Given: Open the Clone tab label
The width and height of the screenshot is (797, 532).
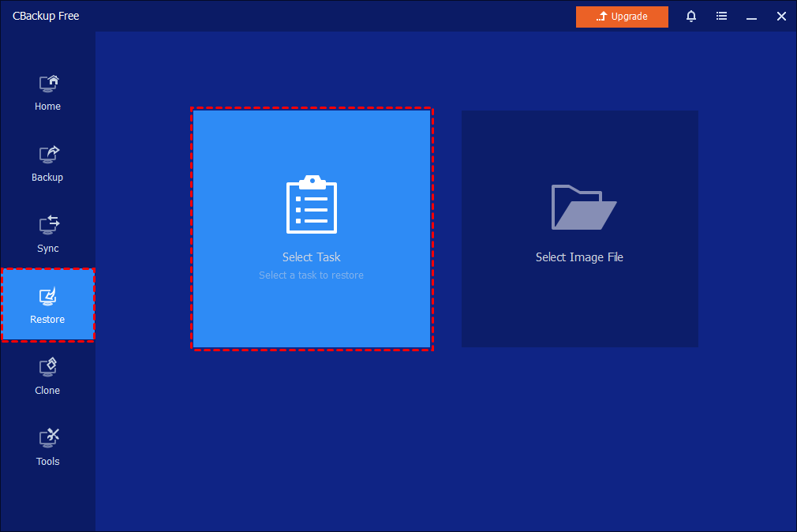Looking at the screenshot, I should point(47,391).
